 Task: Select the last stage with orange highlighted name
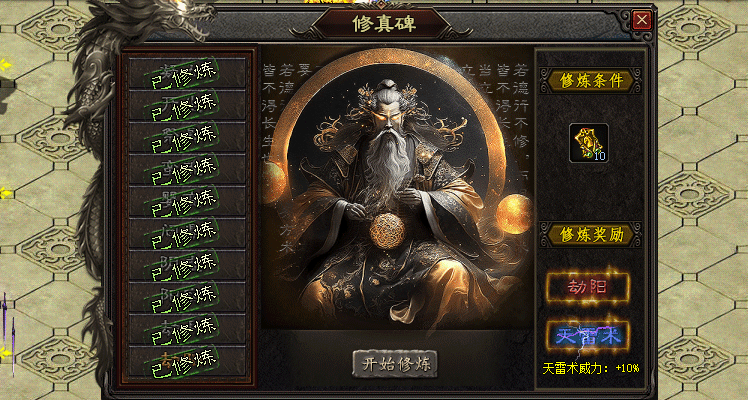(x=187, y=360)
